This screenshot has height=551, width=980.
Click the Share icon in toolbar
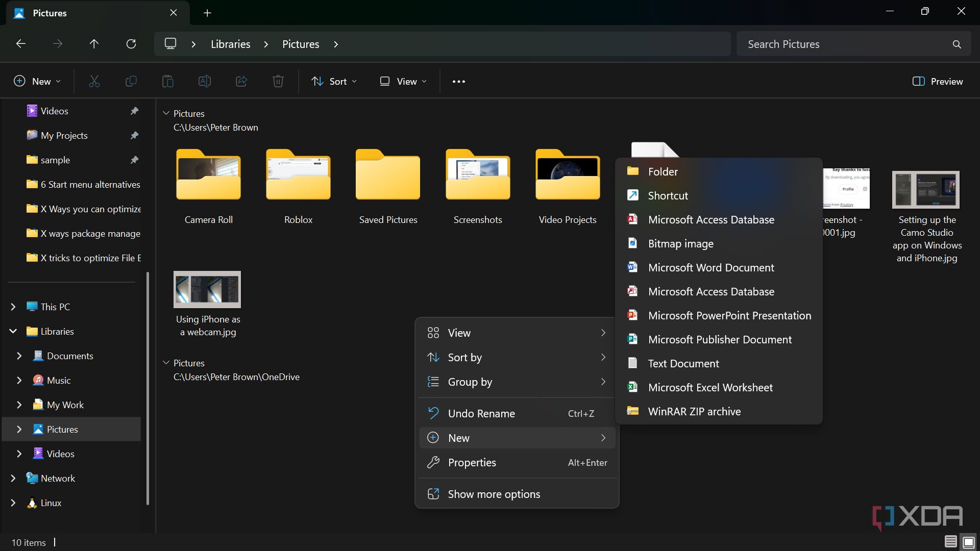(241, 81)
